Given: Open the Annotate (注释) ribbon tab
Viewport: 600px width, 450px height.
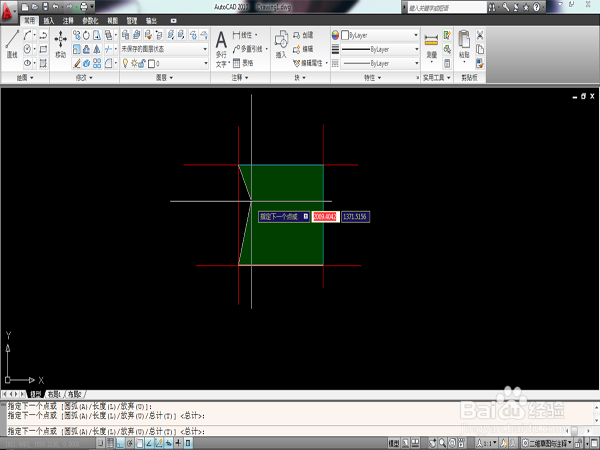Looking at the screenshot, I should [68, 21].
